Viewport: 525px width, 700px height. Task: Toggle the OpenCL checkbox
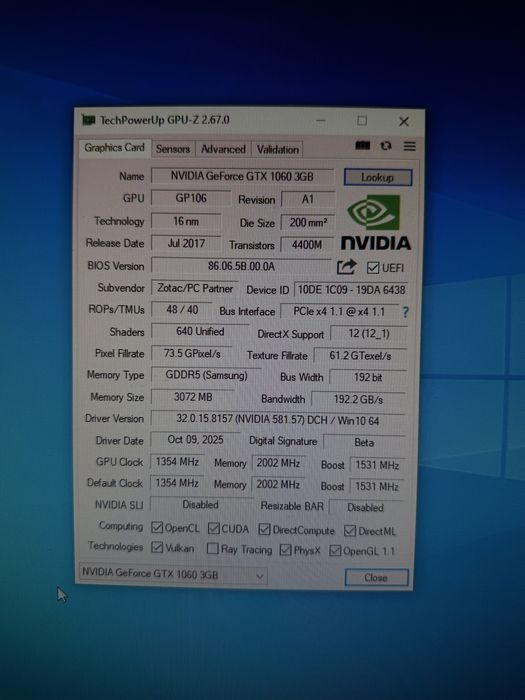(x=157, y=527)
